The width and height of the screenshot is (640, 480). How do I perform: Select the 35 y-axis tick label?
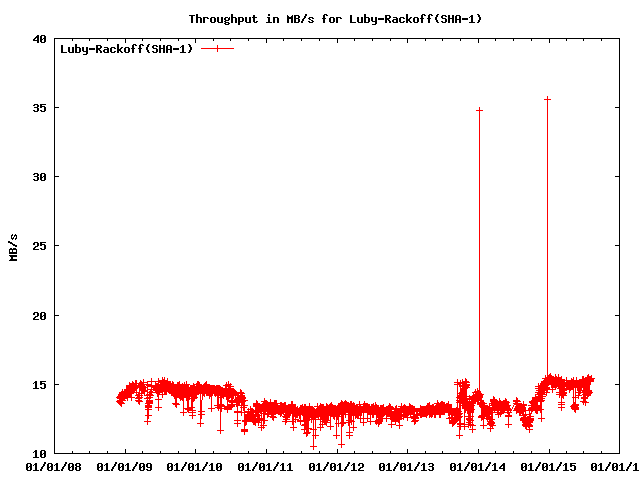pos(39,108)
